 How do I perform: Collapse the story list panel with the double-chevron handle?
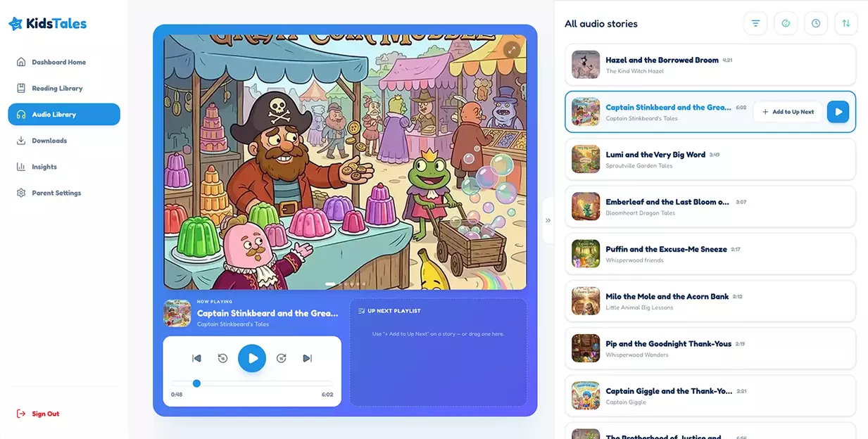click(548, 220)
